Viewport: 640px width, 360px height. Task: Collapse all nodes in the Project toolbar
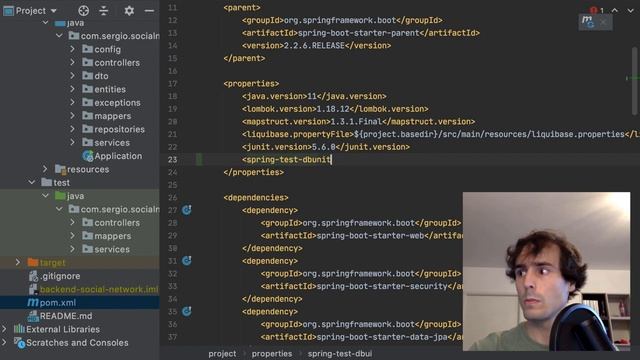coord(104,11)
